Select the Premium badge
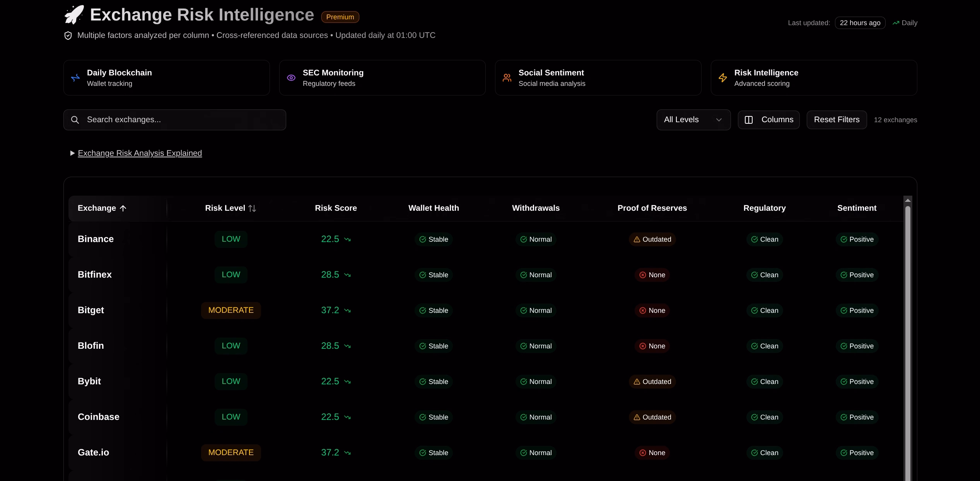980x481 pixels. click(340, 17)
